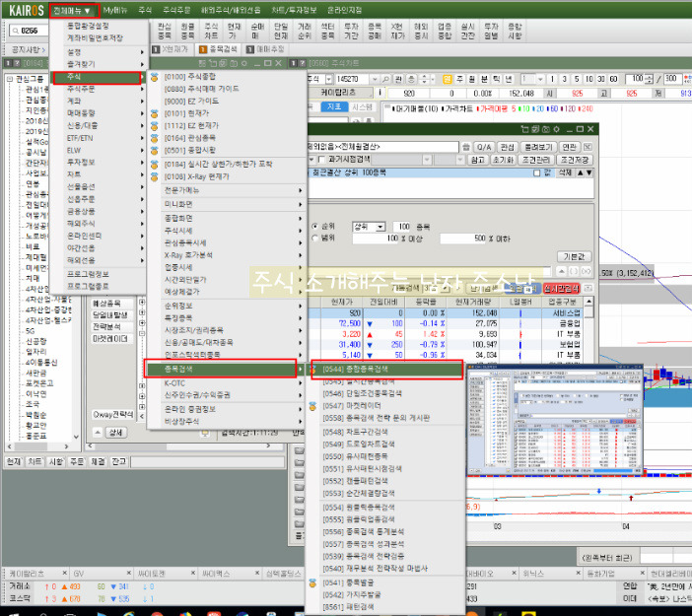Open the 상위 dropdown

(x=369, y=227)
